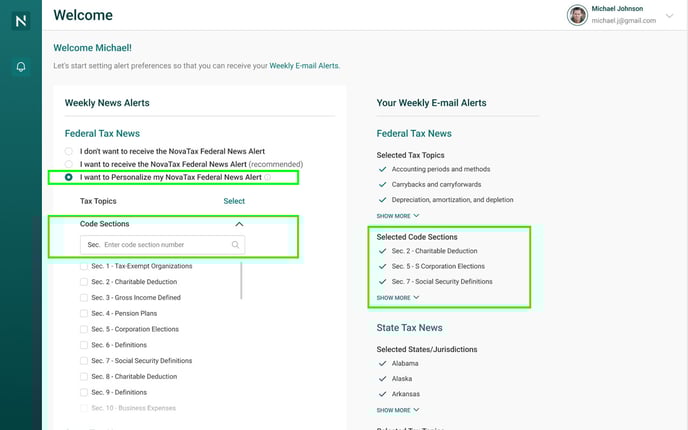Click Alaska in selected states

point(402,379)
